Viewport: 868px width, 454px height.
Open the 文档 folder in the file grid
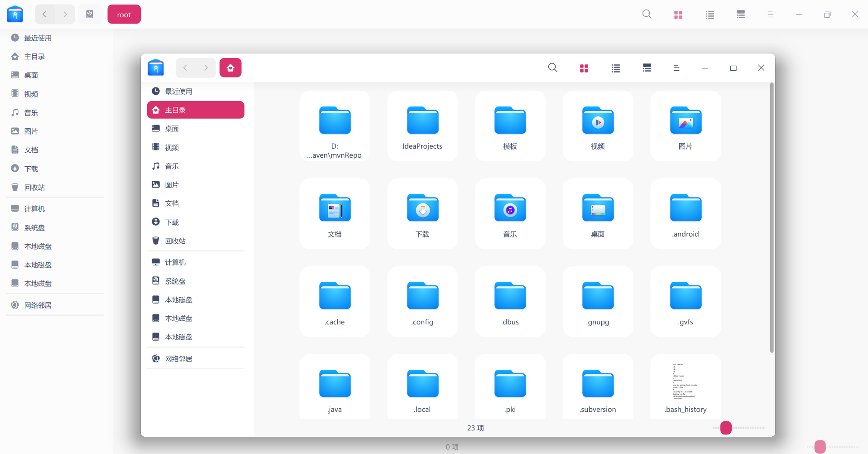(x=335, y=214)
